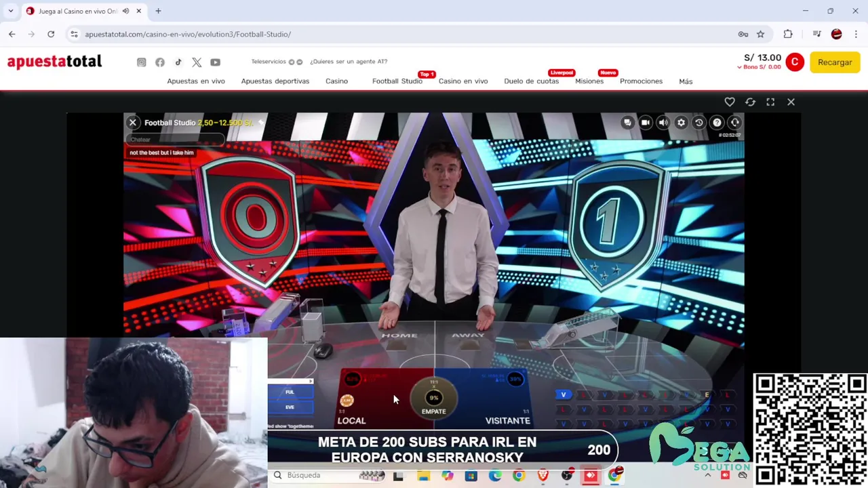Screen dimensions: 868x488
Task: Open the Misiones menu item
Action: click(x=589, y=81)
